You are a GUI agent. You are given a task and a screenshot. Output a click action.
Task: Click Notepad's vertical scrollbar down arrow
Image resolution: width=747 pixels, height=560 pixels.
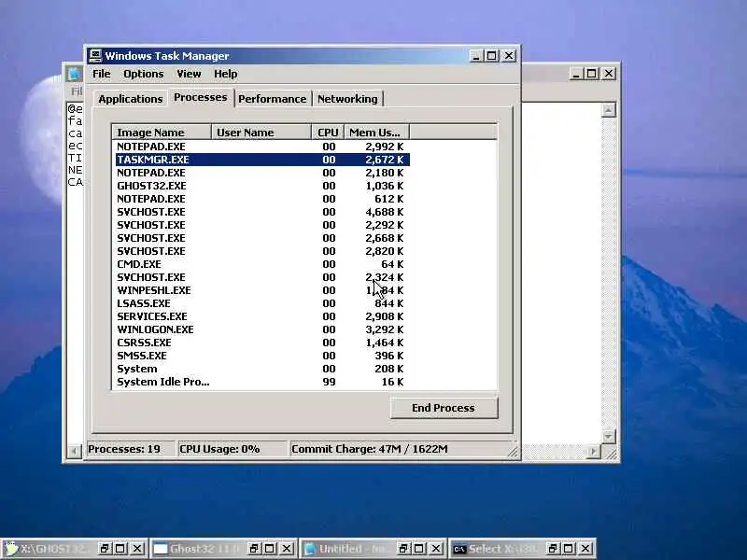tap(609, 436)
